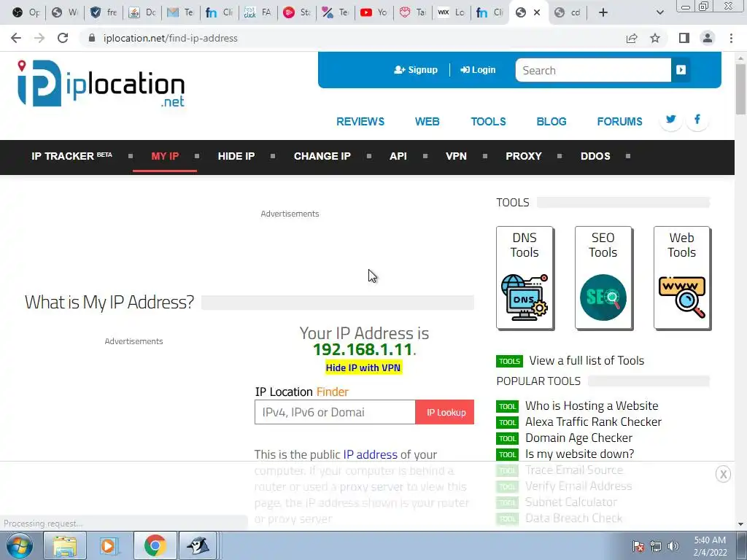The height and width of the screenshot is (560, 747).
Task: Click the browser forward arrow
Action: coord(39,38)
